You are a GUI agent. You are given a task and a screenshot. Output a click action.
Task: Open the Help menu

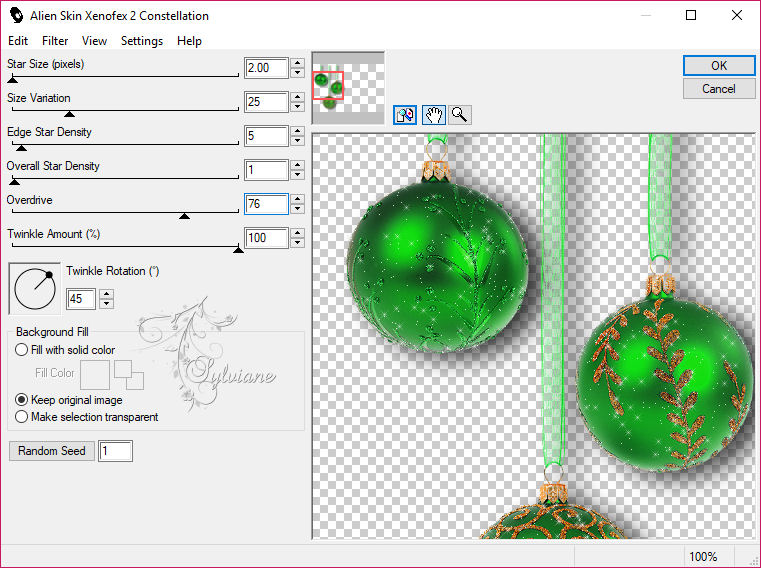coord(189,41)
